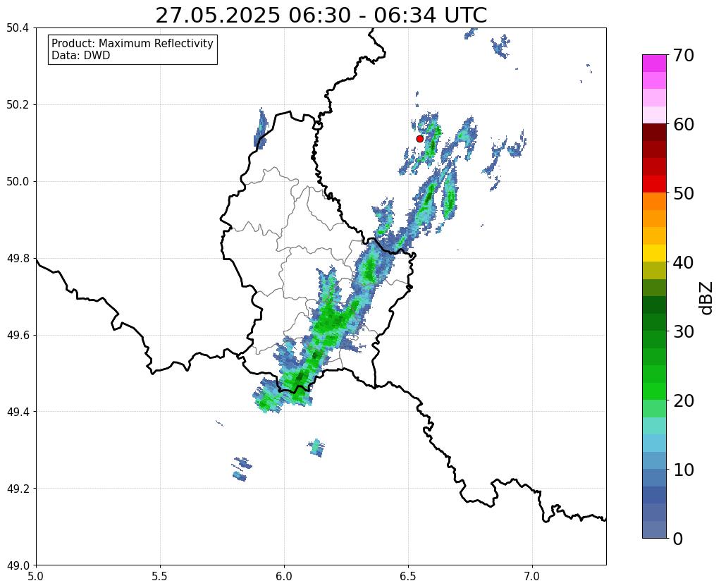Image resolution: width=721 pixels, height=588 pixels.
Task: Click the colorbar tick label 50
Action: (684, 193)
